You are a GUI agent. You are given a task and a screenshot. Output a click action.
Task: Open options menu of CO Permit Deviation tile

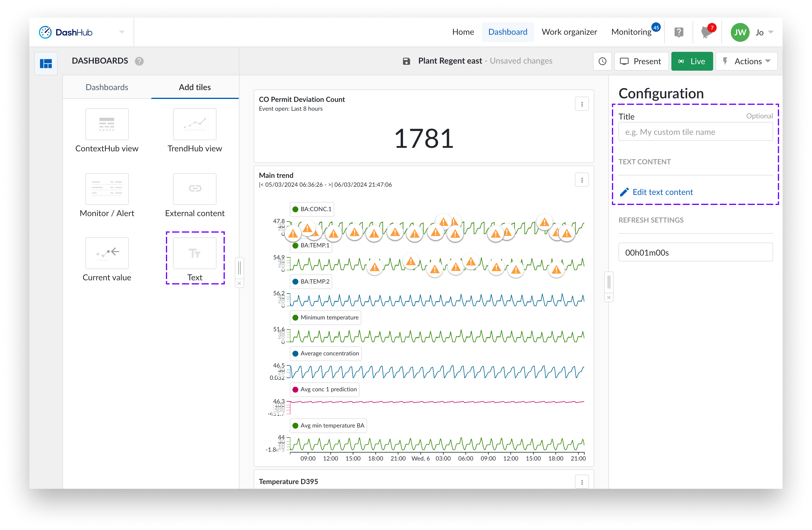582,104
